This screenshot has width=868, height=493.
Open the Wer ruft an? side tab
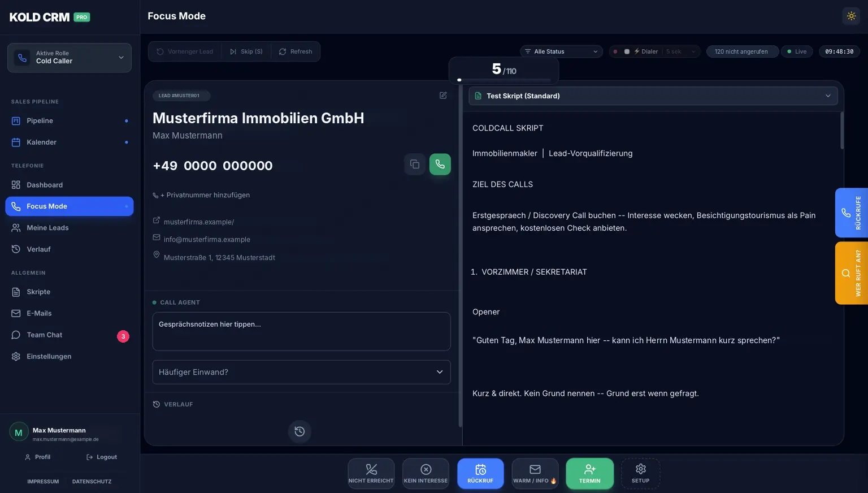852,273
